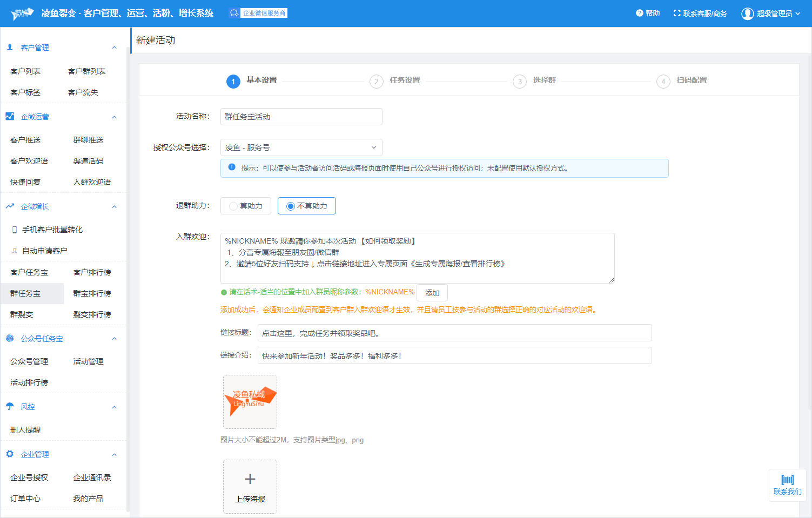Go to 客户任务宝 menu item
The image size is (812, 518).
(x=29, y=272)
